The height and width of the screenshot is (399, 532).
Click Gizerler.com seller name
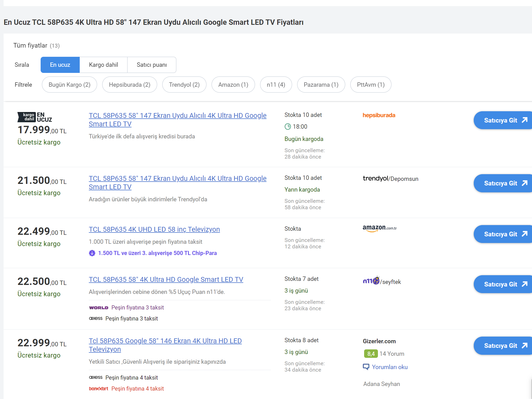[379, 341]
